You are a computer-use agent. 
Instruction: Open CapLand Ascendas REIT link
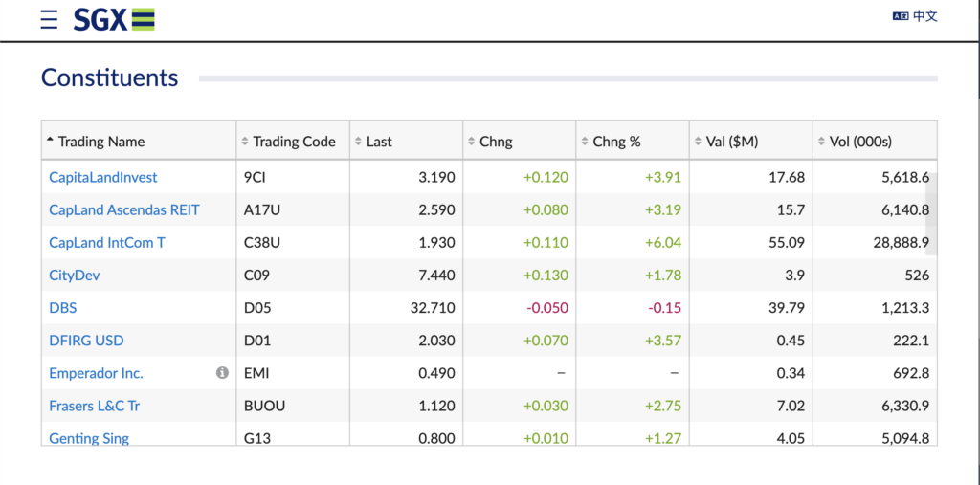124,210
